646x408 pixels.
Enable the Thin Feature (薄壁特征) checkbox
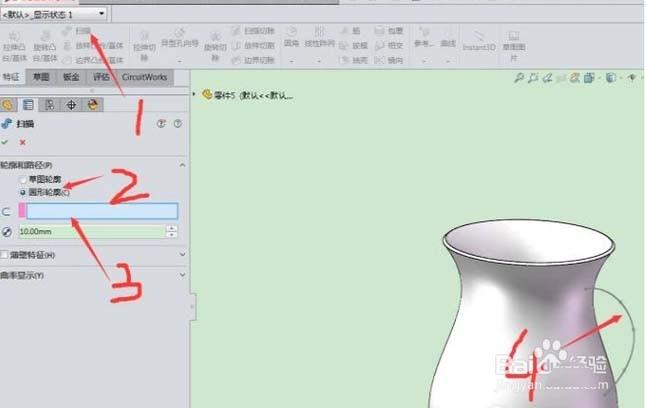pos(4,255)
